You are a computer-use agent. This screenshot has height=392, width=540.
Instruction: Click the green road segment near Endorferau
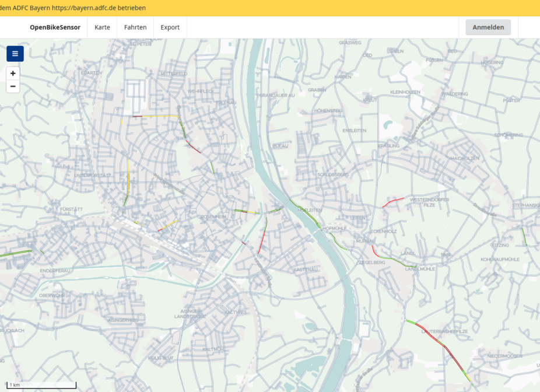[x=16, y=253]
